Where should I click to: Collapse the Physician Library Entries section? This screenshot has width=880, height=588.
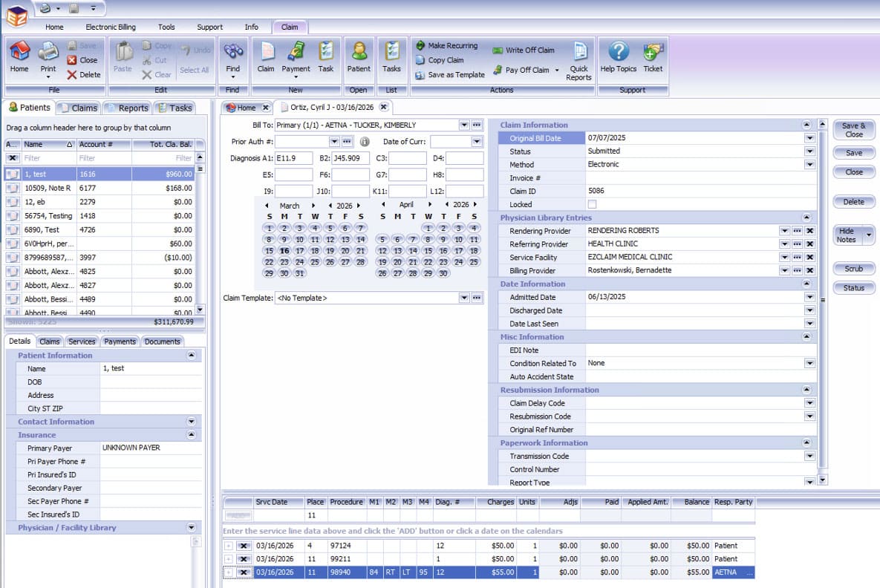[x=806, y=218]
